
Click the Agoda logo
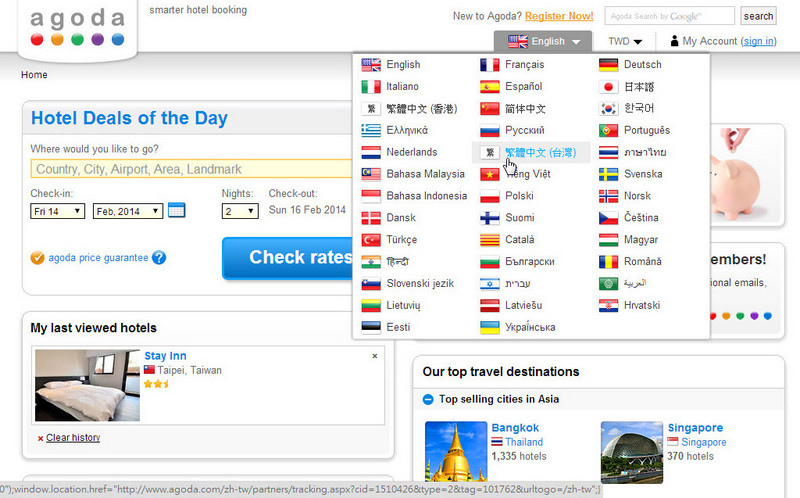point(78,28)
